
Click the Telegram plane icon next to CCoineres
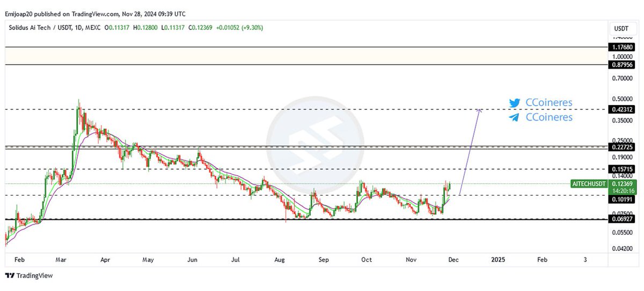pos(515,117)
